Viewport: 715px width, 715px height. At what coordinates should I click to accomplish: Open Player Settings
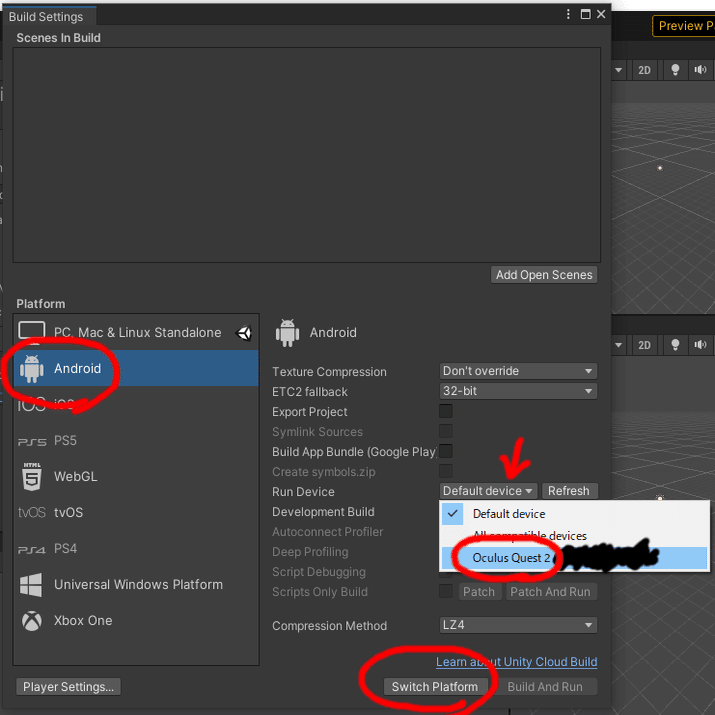[x=68, y=687]
